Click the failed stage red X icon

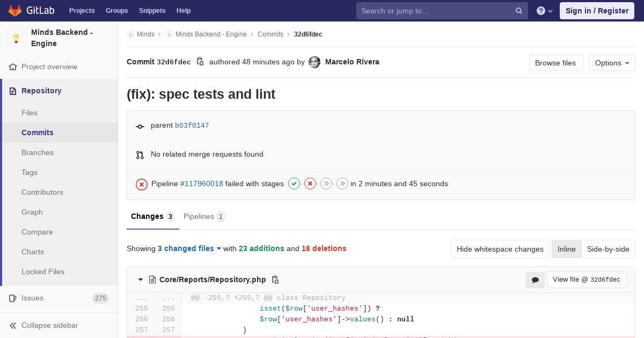(310, 184)
